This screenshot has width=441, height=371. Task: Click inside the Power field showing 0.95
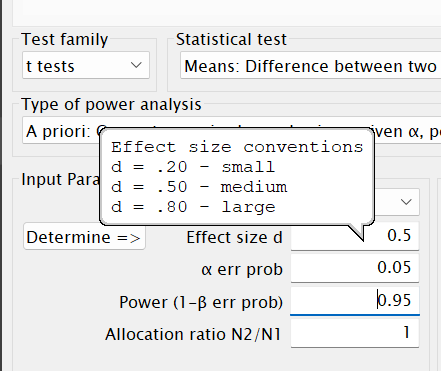(355, 300)
